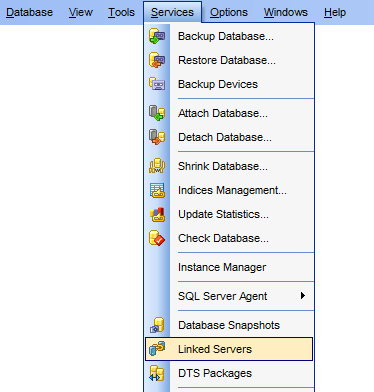Click the Backup Database icon
The width and height of the screenshot is (374, 392).
pyautogui.click(x=157, y=36)
